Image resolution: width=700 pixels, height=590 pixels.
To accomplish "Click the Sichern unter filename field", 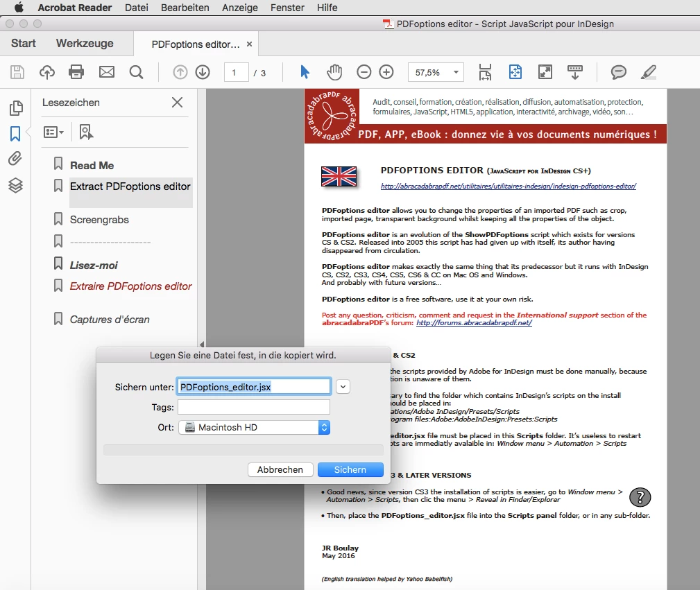I will (254, 387).
